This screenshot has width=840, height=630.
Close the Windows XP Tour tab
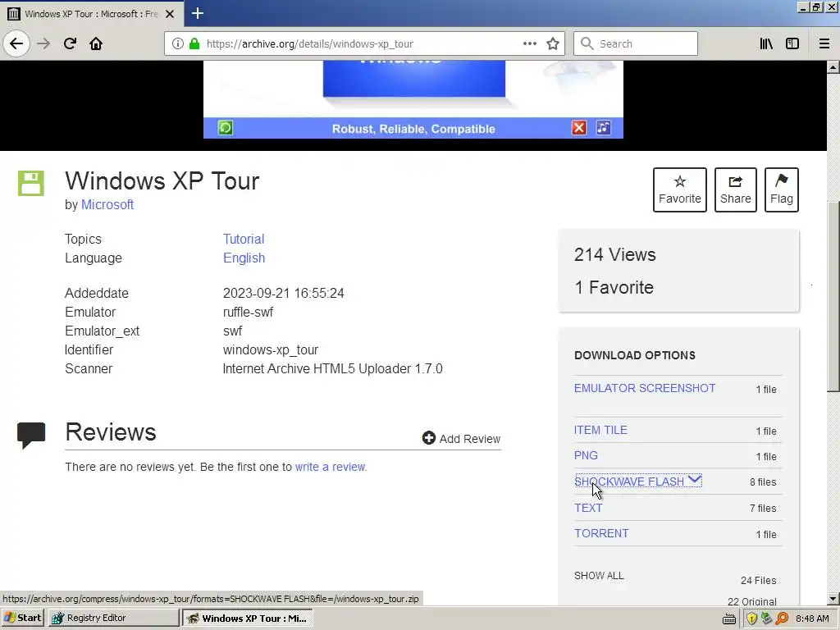pyautogui.click(x=170, y=14)
